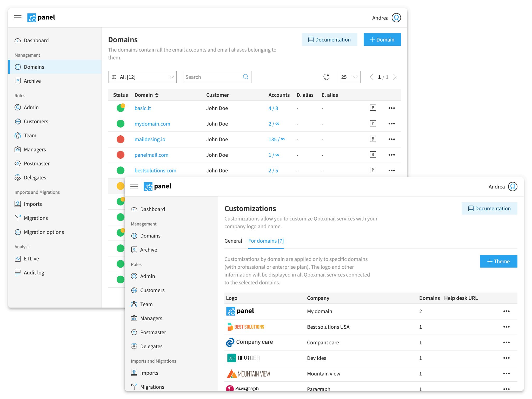Open the All [12] domain filter dropdown
Screen dimensions: 532x399
142,77
